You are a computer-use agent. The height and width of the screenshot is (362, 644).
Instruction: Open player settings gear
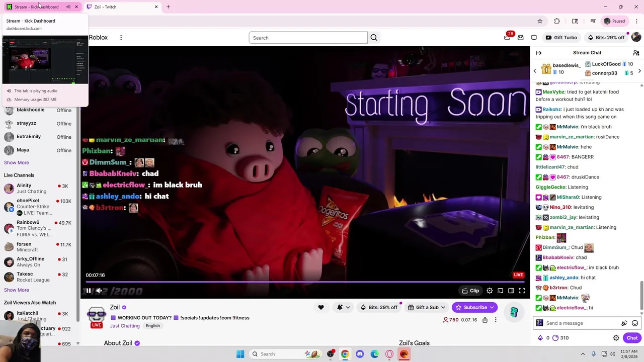coord(490,291)
